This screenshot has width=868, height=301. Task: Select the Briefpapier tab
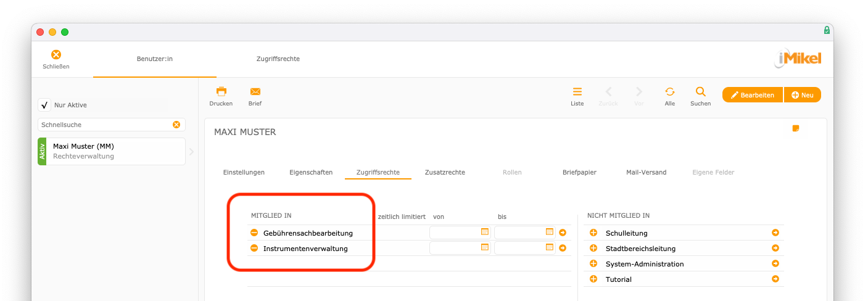click(x=579, y=172)
